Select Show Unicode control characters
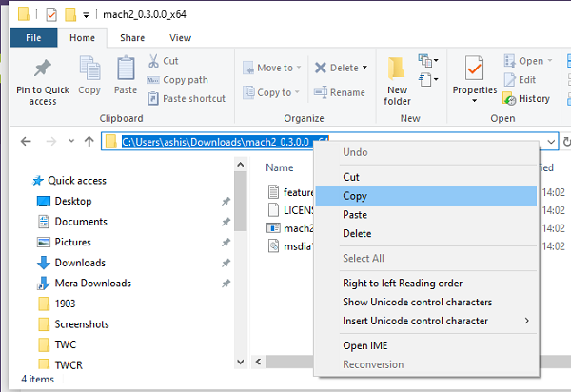This screenshot has width=571, height=392. click(426, 303)
